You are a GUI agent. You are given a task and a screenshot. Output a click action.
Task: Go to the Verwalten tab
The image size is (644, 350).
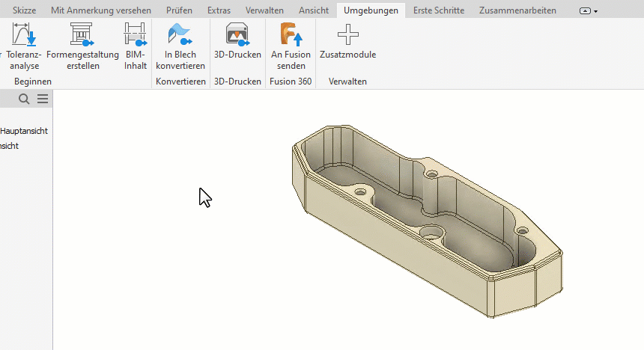[x=264, y=10]
